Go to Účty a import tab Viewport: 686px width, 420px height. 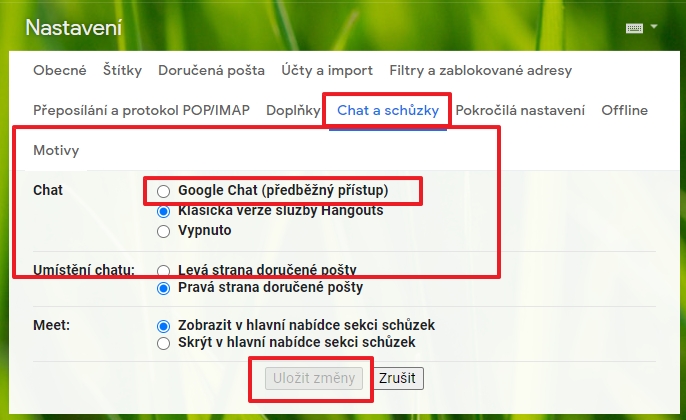coord(327,70)
